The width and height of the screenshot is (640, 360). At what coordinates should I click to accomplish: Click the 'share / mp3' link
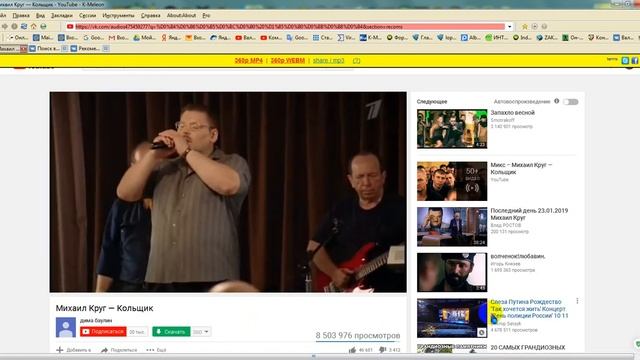click(x=329, y=60)
